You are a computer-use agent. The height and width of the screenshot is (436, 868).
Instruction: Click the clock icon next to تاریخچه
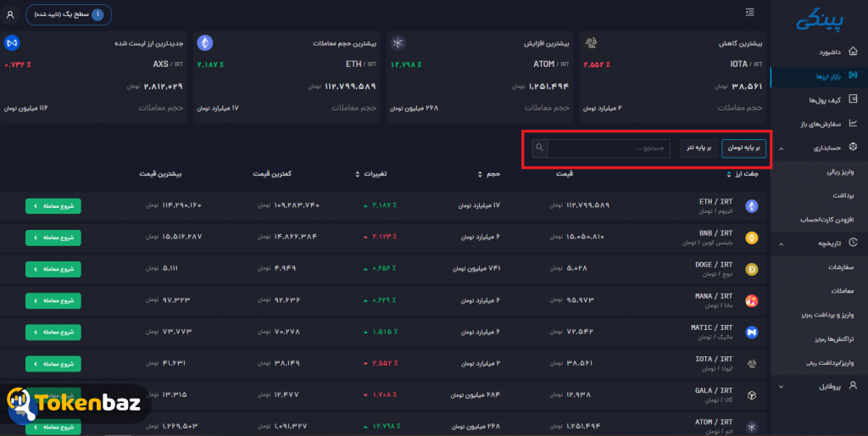coord(853,242)
